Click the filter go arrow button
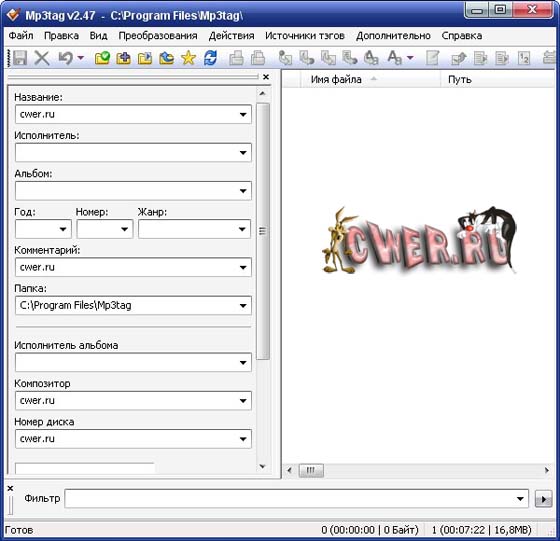560x541 pixels. coord(543,499)
